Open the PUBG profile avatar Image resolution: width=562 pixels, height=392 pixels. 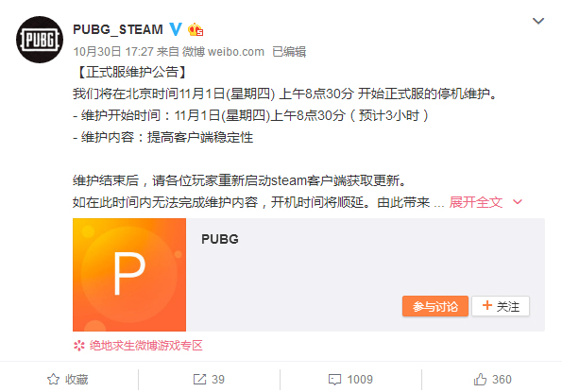(x=40, y=40)
